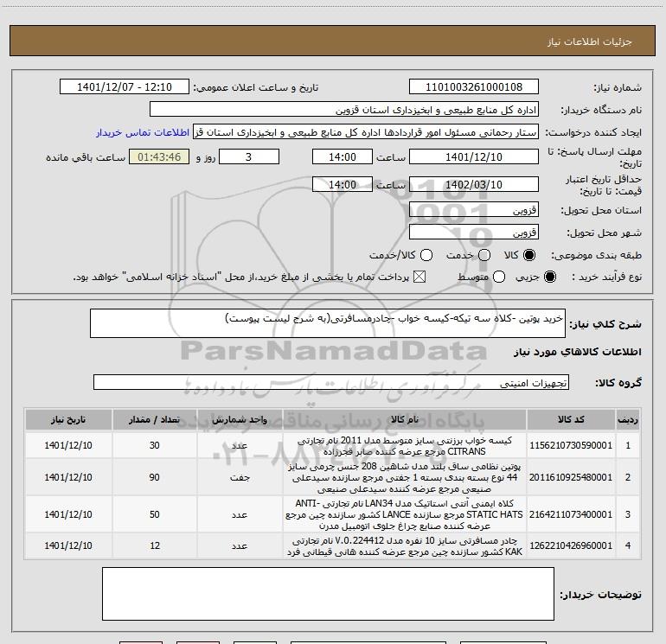Click quantity 12 in row 4

tap(155, 545)
